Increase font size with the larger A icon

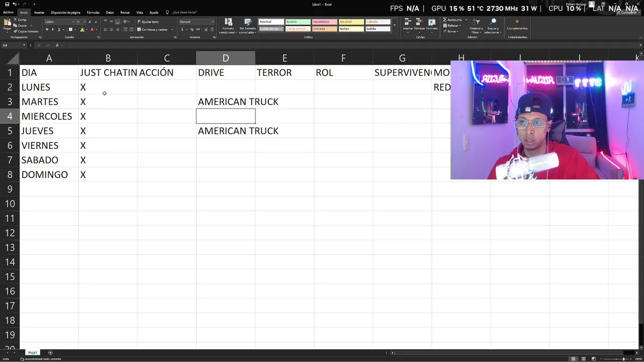(x=90, y=22)
